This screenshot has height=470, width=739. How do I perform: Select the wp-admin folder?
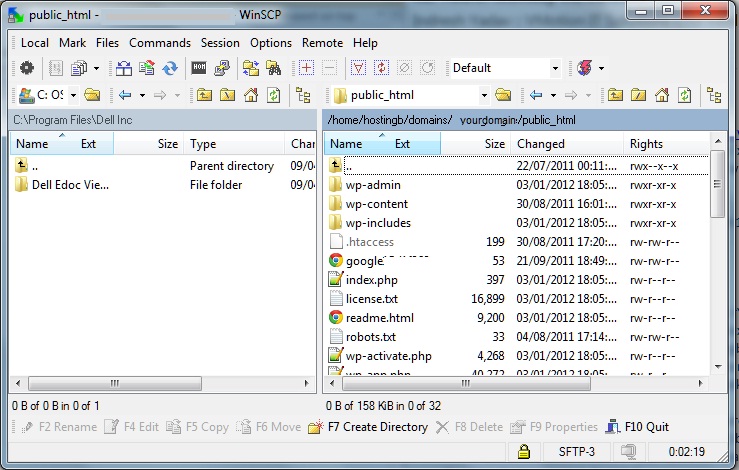coord(373,185)
